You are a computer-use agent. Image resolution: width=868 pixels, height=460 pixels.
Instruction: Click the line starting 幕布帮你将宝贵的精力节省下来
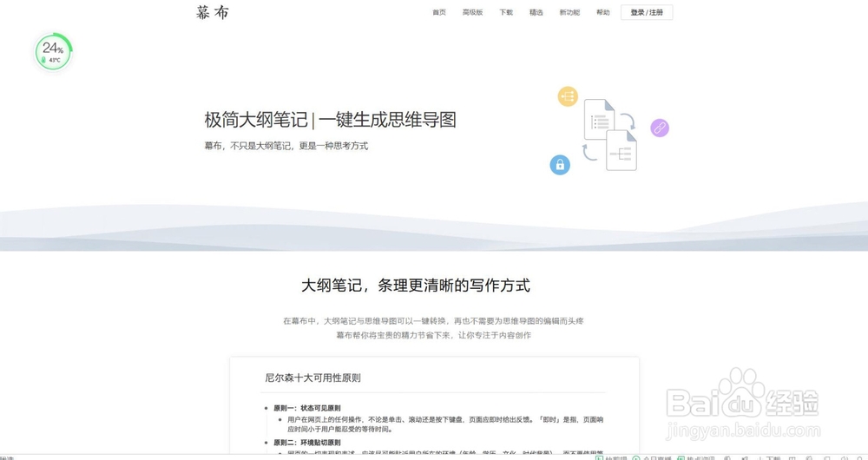[433, 335]
